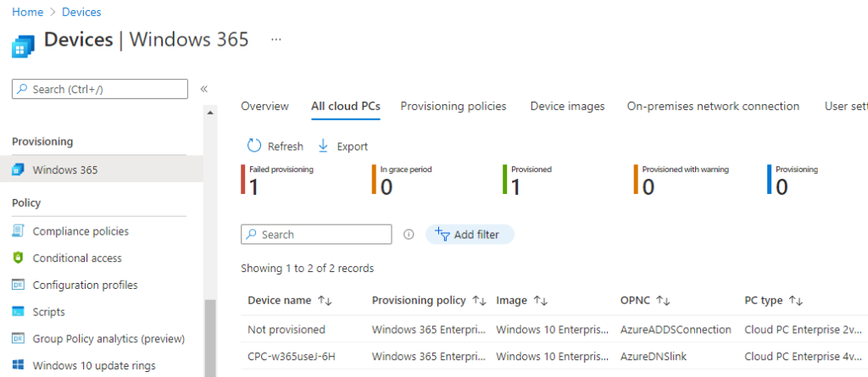
Task: Open On-premises network connection tab
Action: click(713, 106)
